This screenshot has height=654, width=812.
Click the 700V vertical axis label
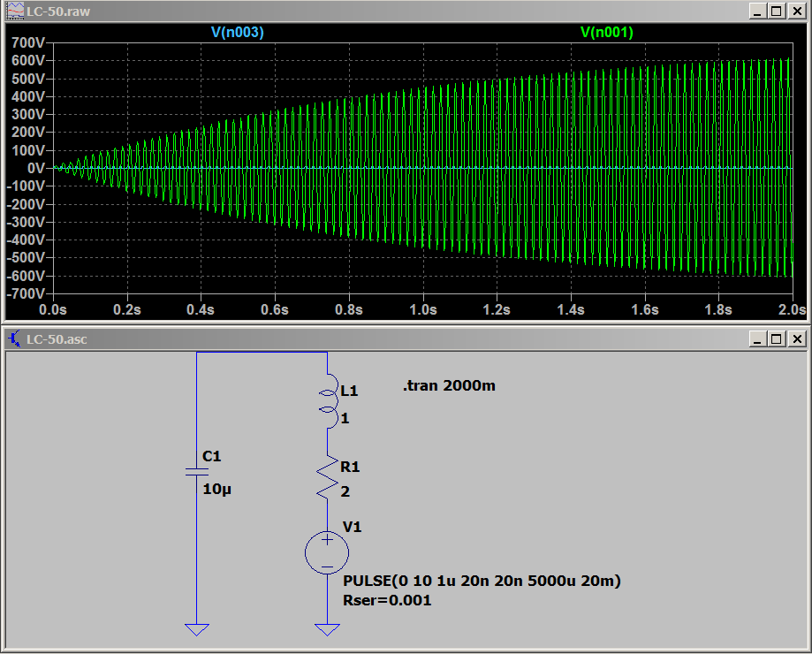(x=28, y=42)
